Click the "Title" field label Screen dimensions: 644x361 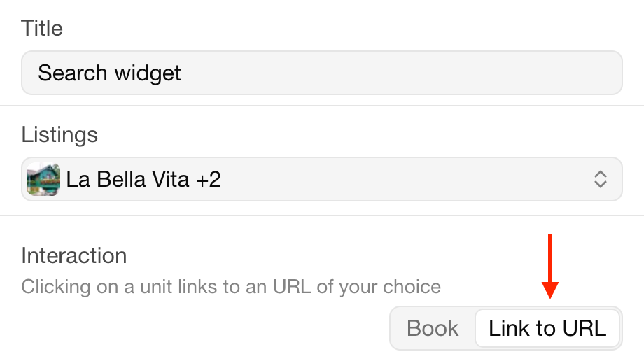point(42,29)
